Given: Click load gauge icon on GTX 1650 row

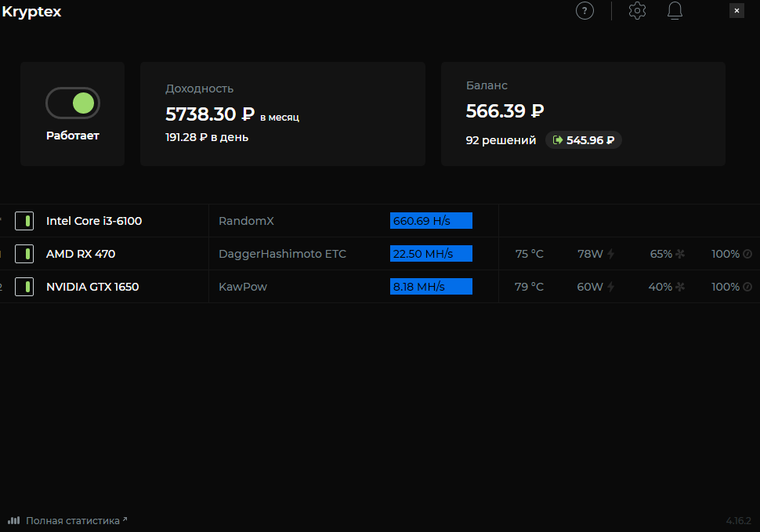Looking at the screenshot, I should point(747,287).
